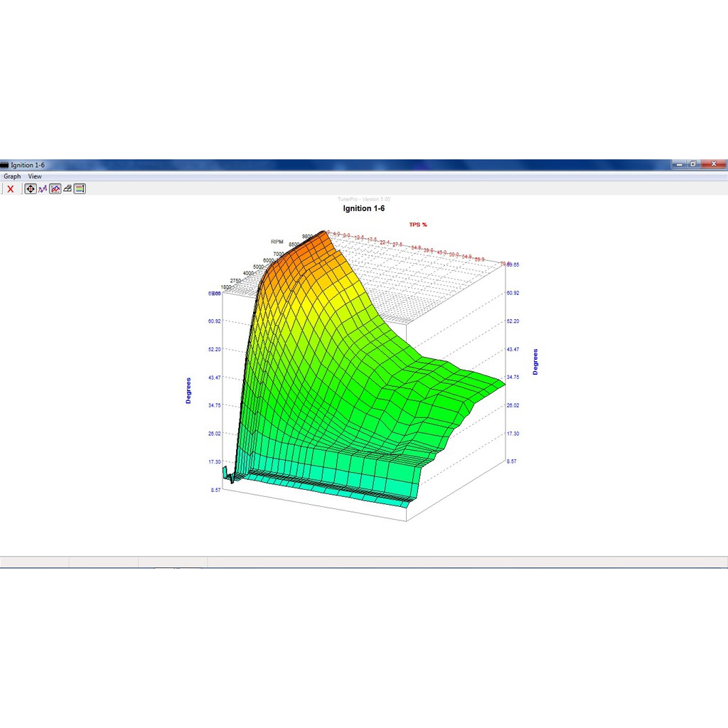
Task: Switch to the line points graph icon
Action: point(43,188)
